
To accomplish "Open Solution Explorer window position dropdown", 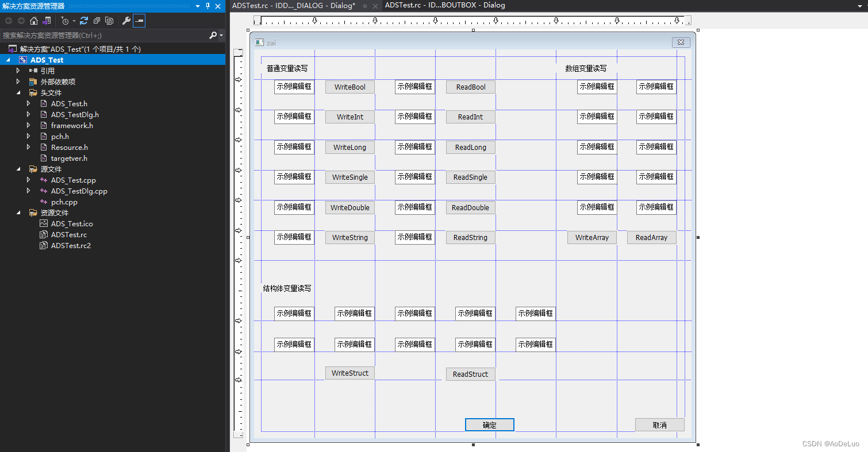I will point(198,6).
